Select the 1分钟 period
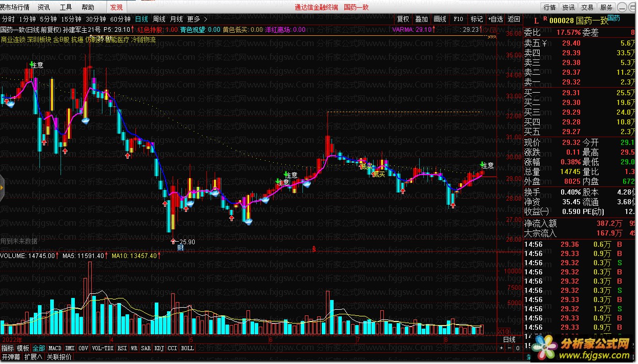The height and width of the screenshot is (364, 638). 27,19
